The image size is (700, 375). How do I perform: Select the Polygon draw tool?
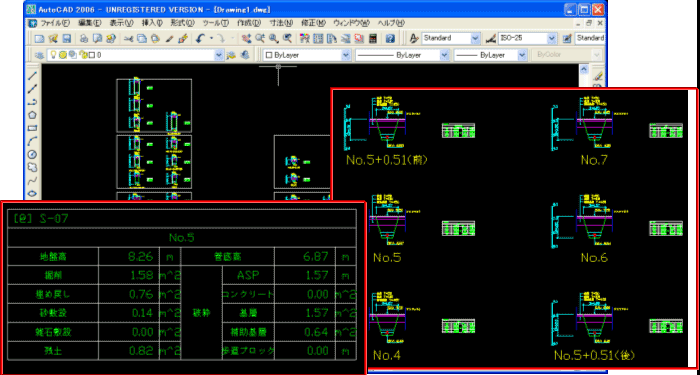(x=32, y=115)
